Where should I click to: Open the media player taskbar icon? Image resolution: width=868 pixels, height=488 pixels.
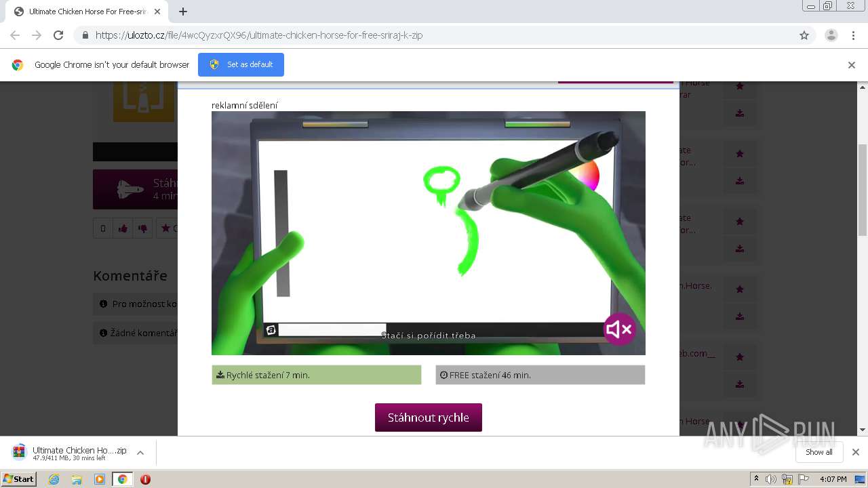pyautogui.click(x=100, y=479)
